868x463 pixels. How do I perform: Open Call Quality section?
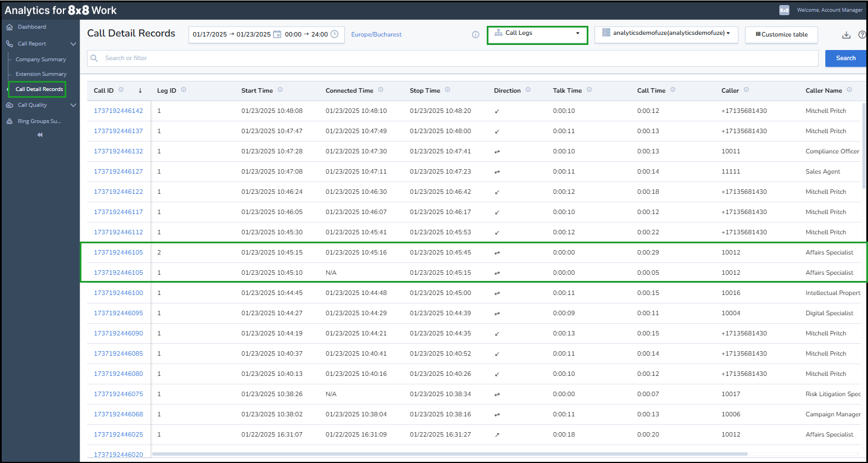[33, 105]
